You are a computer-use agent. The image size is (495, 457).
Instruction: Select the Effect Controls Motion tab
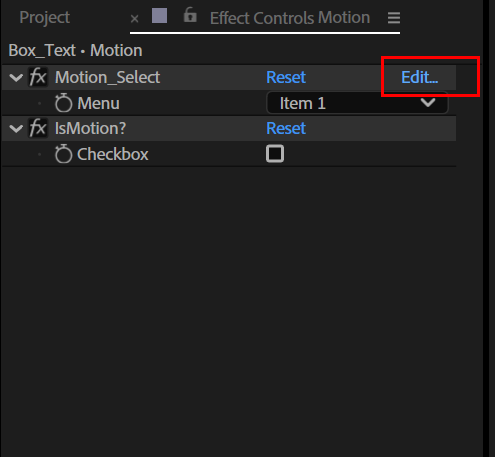tap(290, 18)
